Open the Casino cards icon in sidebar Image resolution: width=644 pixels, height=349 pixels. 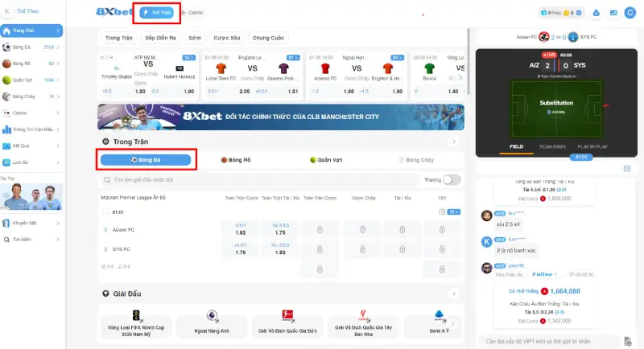coord(6,113)
